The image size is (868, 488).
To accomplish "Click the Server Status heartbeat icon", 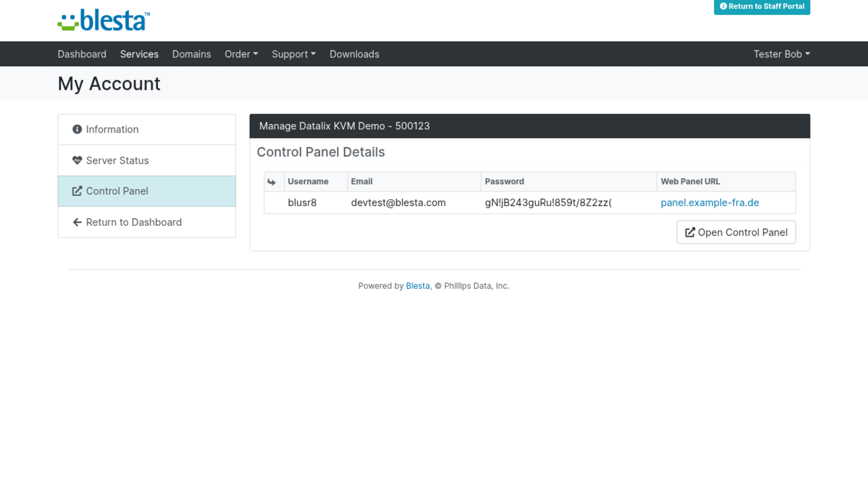I will pos(77,160).
